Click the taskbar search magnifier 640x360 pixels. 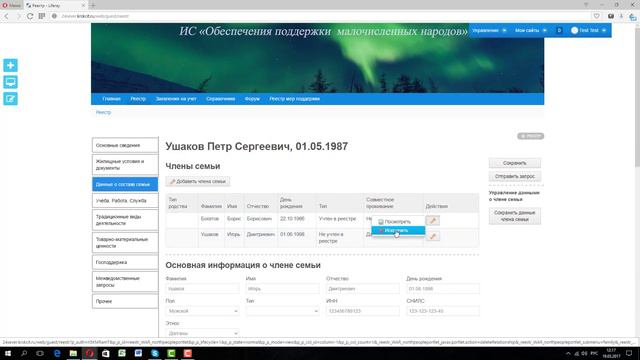24,353
